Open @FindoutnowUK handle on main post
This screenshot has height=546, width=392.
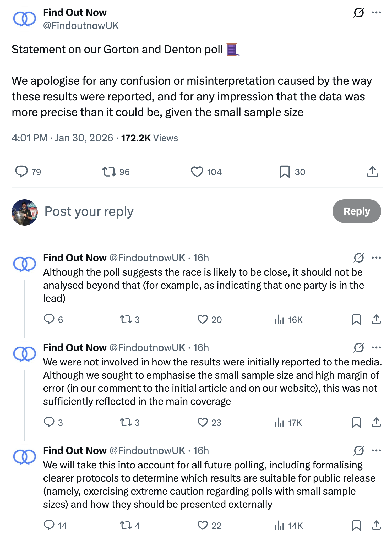coord(81,26)
